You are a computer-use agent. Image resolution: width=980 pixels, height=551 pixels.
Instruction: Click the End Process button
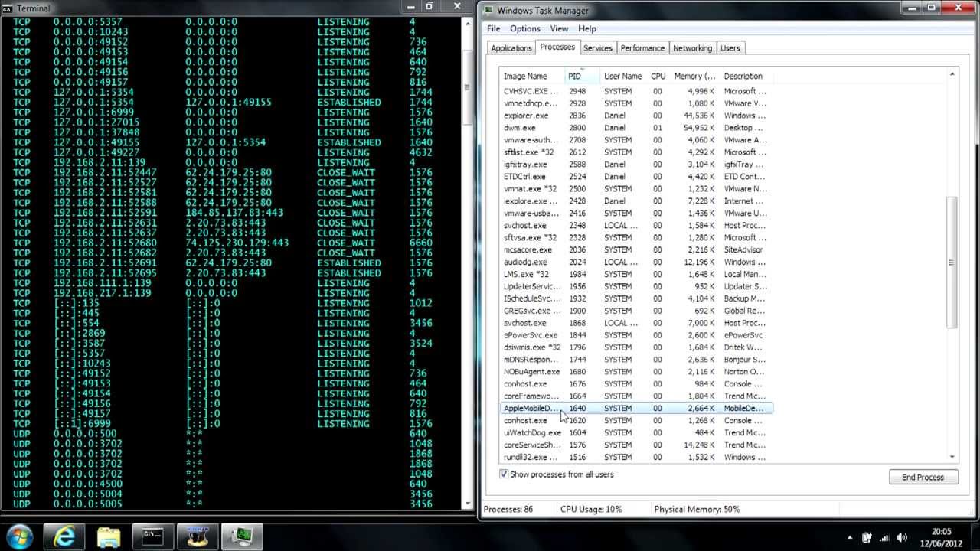tap(923, 477)
